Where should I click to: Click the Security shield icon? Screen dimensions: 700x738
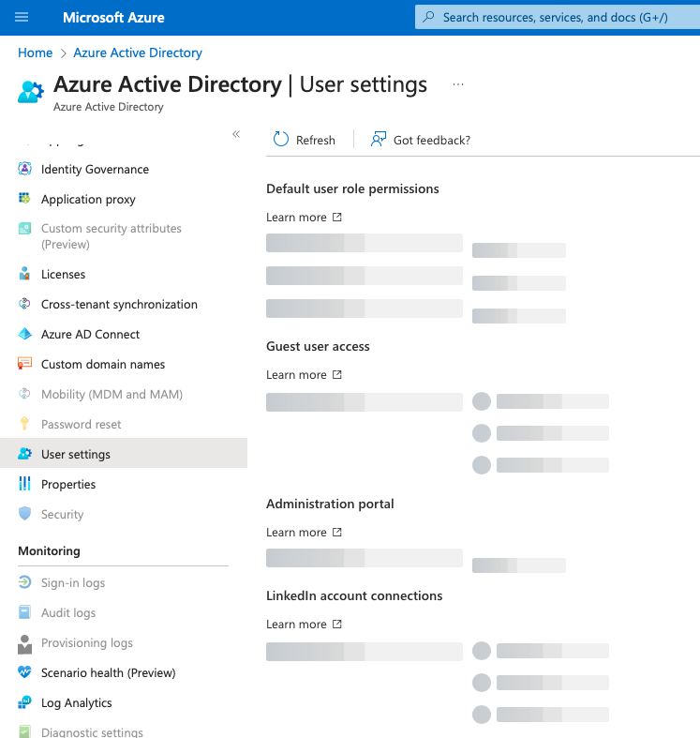24,514
